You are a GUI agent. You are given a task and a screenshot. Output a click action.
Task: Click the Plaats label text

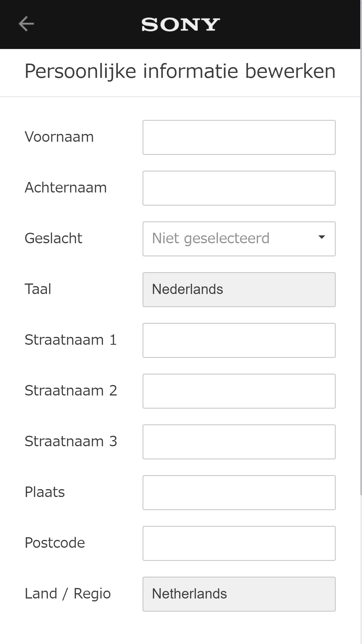[x=44, y=492]
